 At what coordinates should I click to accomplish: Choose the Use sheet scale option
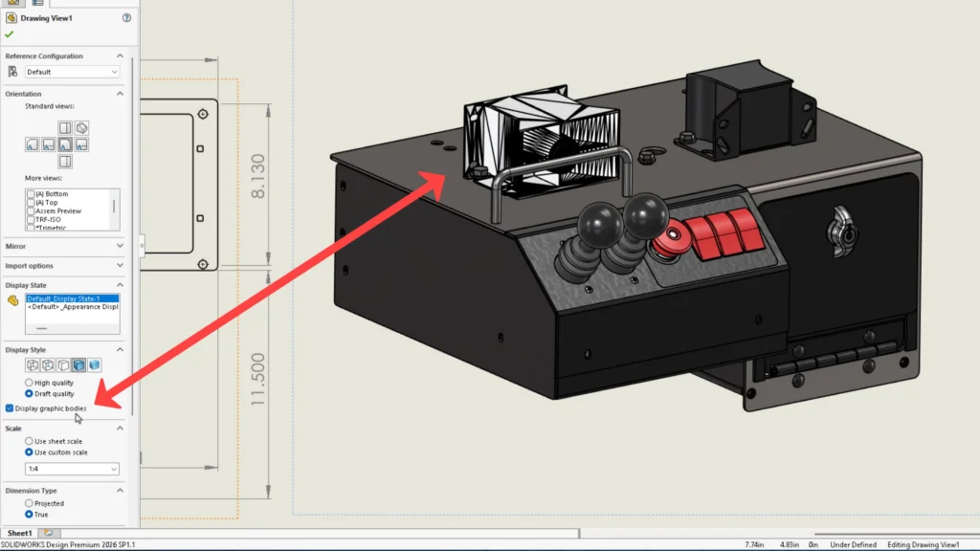[x=29, y=441]
